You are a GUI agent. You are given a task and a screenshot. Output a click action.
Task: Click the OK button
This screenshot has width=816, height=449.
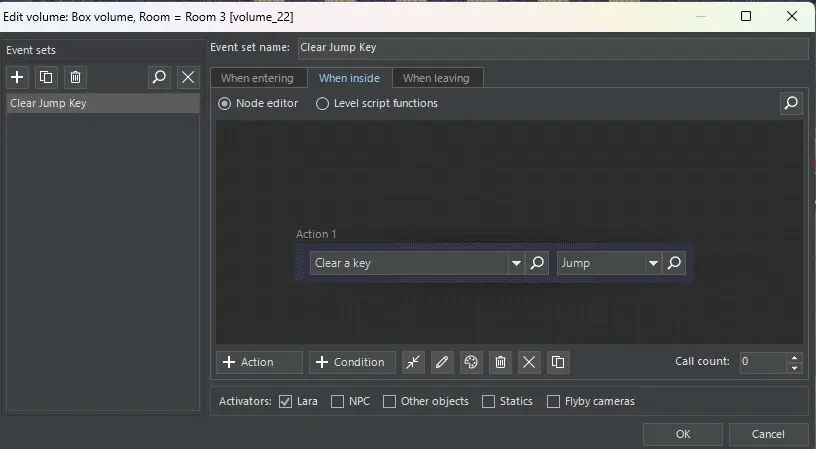point(682,434)
